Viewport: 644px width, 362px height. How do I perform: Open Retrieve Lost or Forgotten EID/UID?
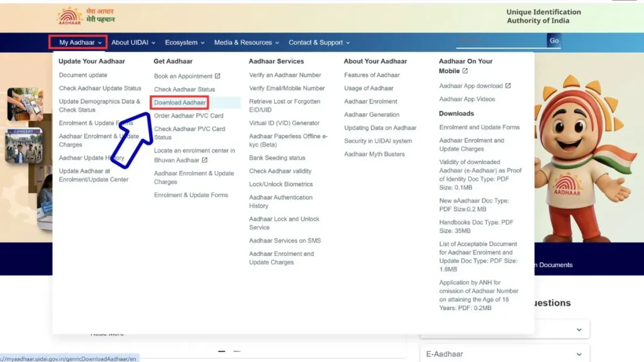[x=285, y=106]
